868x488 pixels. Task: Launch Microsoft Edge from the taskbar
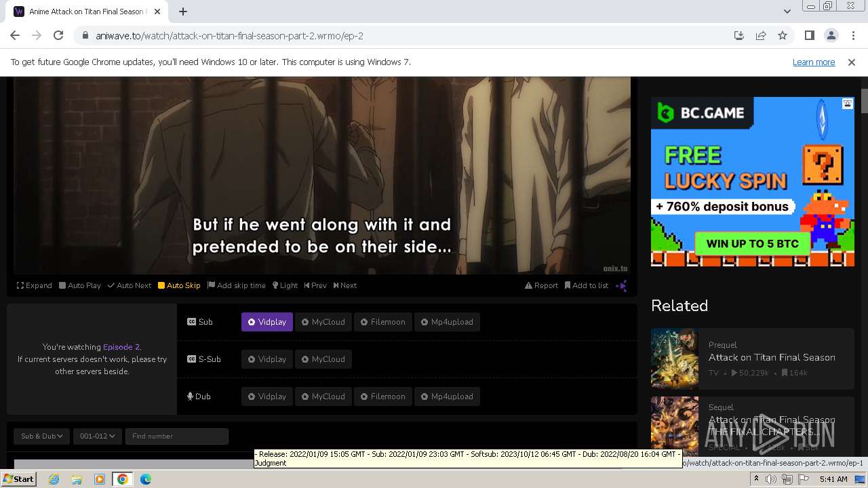[146, 479]
